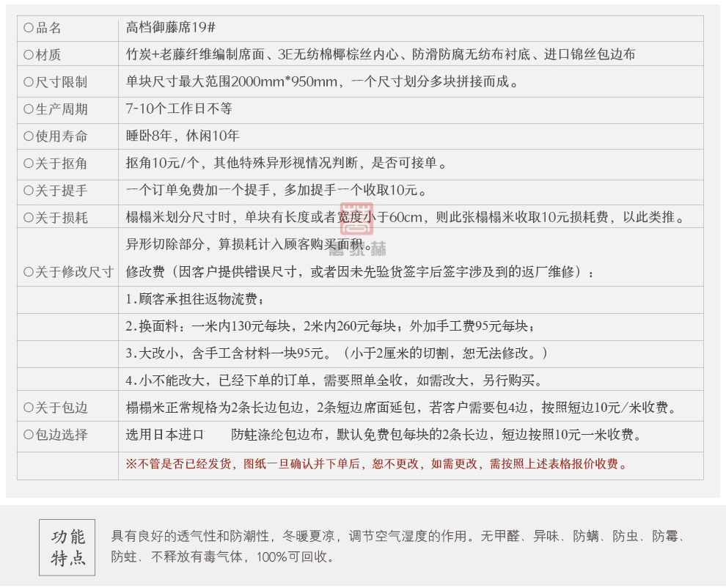Click the '关于损耗' row label

pos(56,218)
